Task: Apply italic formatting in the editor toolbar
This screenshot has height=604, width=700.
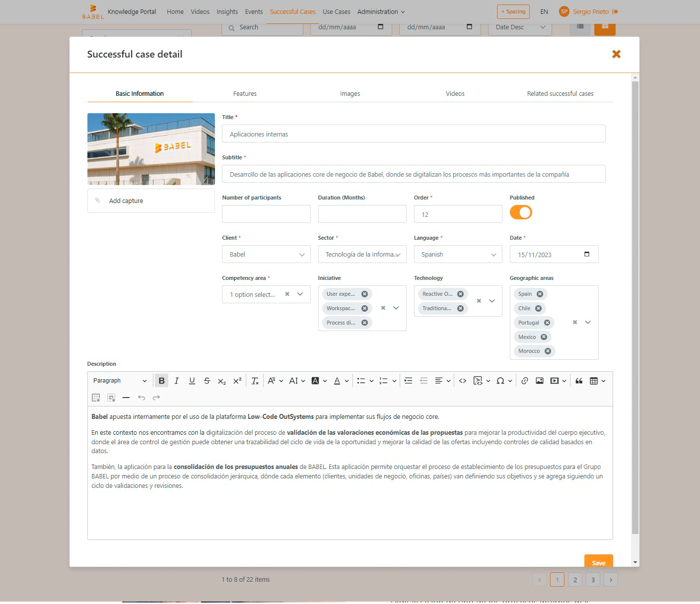Action: click(176, 381)
